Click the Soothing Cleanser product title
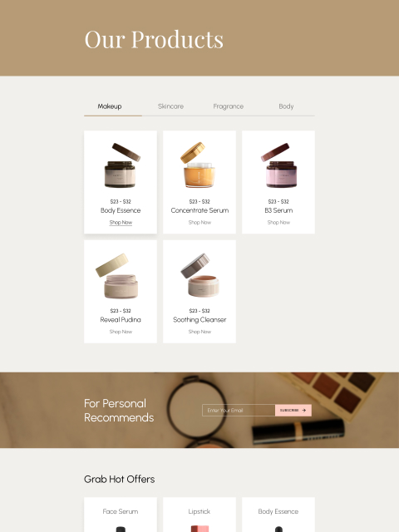Viewport: 399px width, 532px height. (x=199, y=319)
